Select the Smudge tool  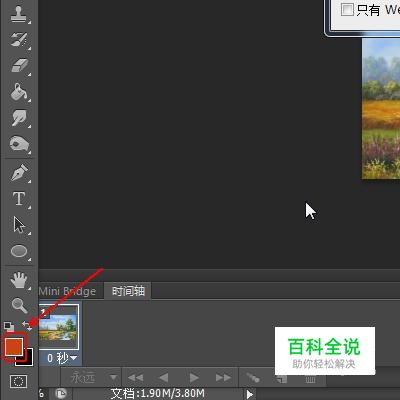[19, 118]
